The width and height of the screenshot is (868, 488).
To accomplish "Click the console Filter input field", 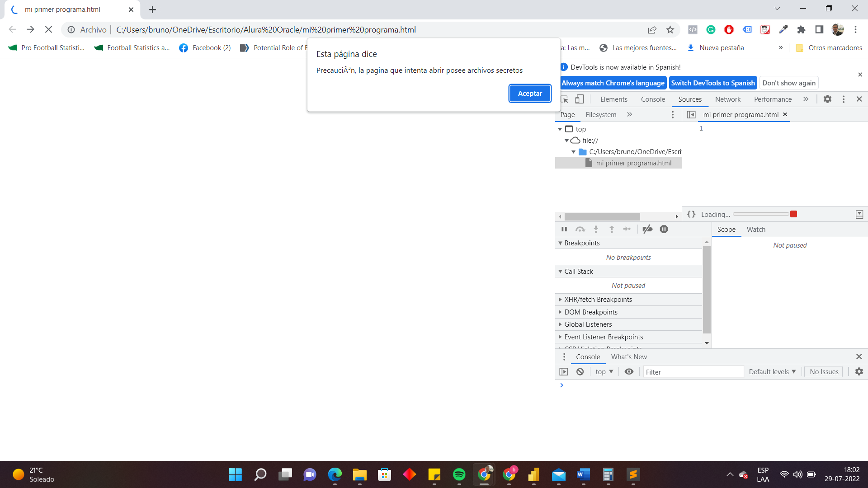I will (x=693, y=372).
